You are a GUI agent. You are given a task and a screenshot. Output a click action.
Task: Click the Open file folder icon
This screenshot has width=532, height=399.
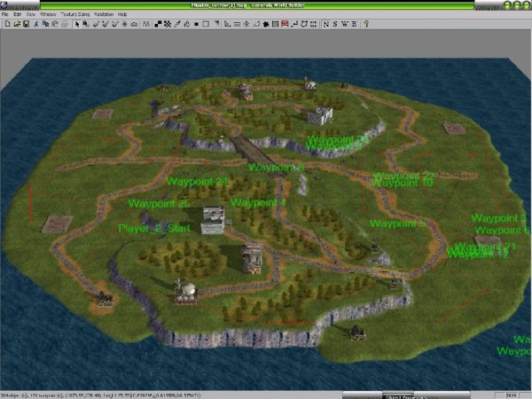click(x=17, y=24)
